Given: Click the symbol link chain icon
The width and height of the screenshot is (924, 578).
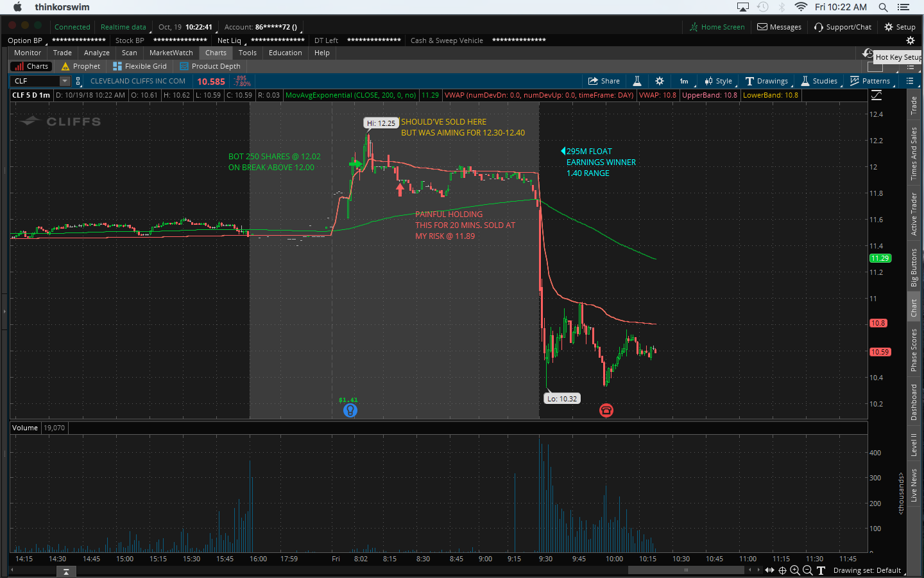Looking at the screenshot, I should (x=78, y=81).
